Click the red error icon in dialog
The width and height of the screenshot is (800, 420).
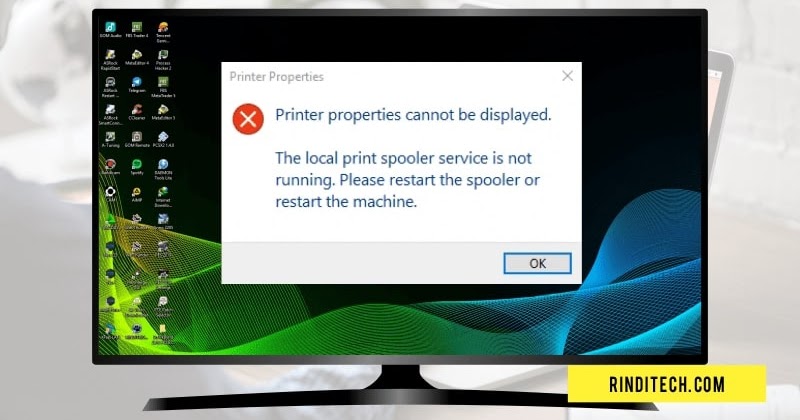248,119
